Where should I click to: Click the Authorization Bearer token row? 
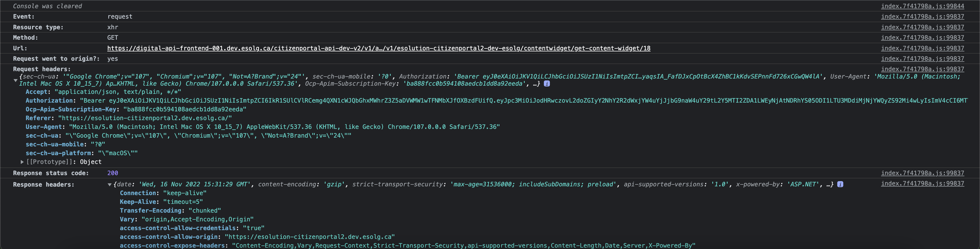(x=497, y=101)
